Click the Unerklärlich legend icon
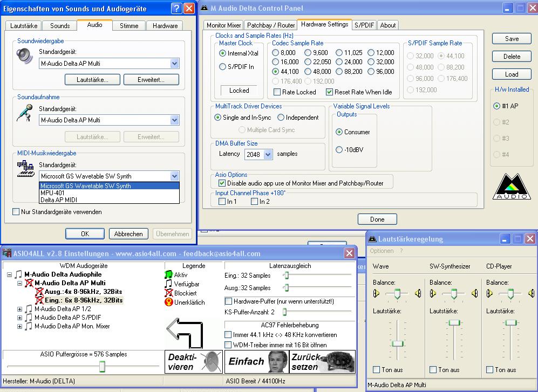 [168, 302]
